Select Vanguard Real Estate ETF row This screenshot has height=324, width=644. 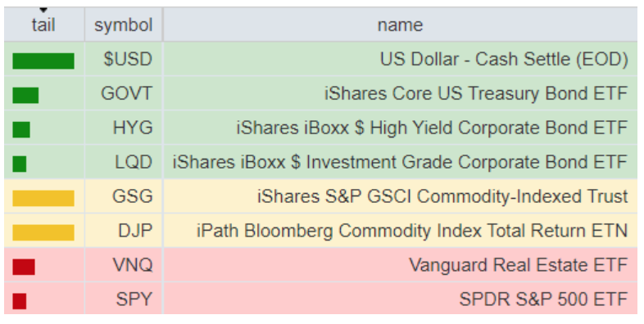(320, 264)
